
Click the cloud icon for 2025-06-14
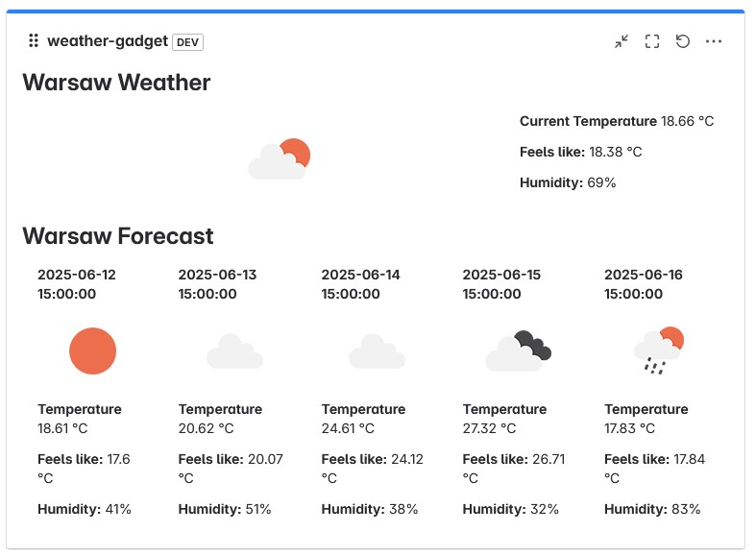(x=376, y=351)
